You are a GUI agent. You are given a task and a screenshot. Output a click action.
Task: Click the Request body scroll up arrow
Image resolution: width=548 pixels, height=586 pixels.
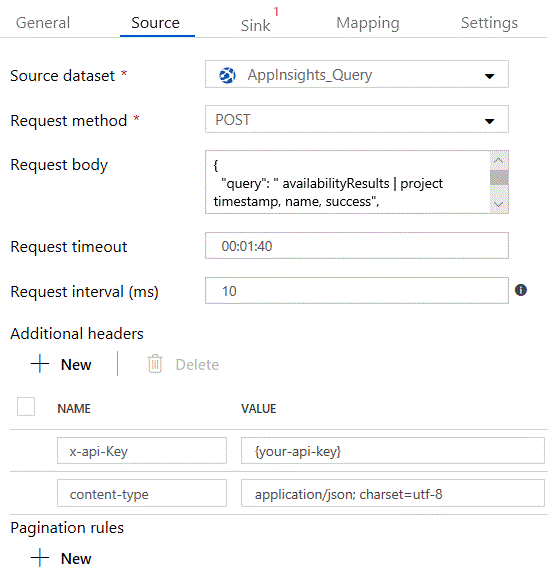click(499, 161)
